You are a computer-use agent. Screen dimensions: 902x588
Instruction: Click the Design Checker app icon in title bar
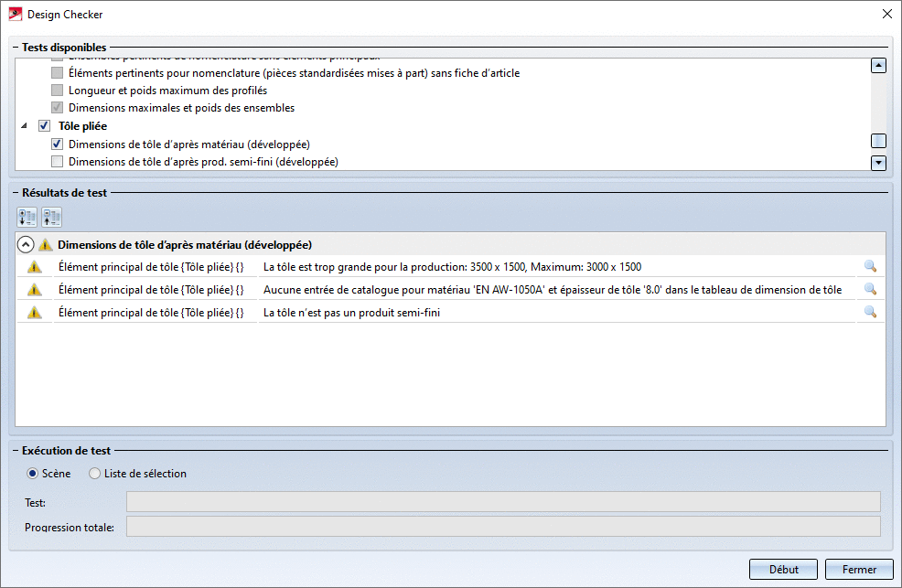[x=15, y=14]
